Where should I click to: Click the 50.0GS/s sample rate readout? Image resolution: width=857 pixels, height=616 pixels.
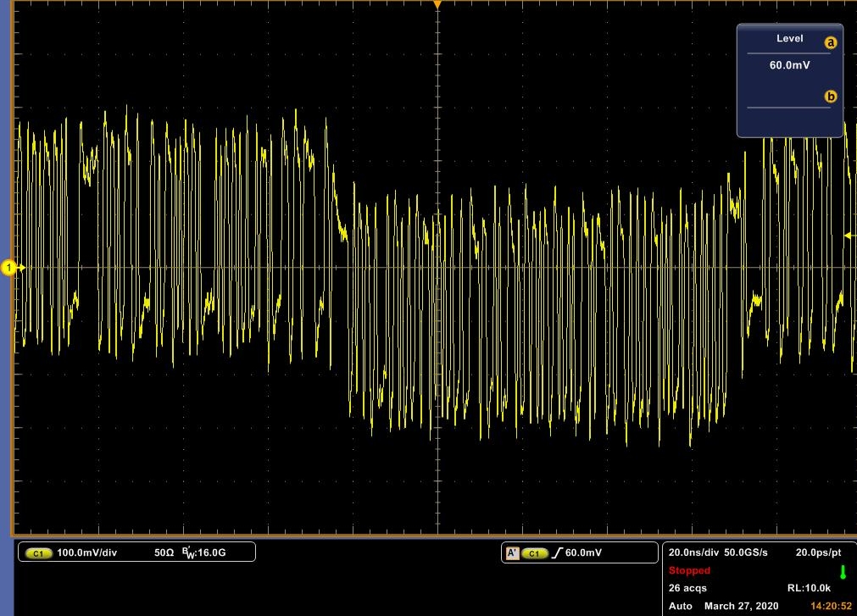745,552
